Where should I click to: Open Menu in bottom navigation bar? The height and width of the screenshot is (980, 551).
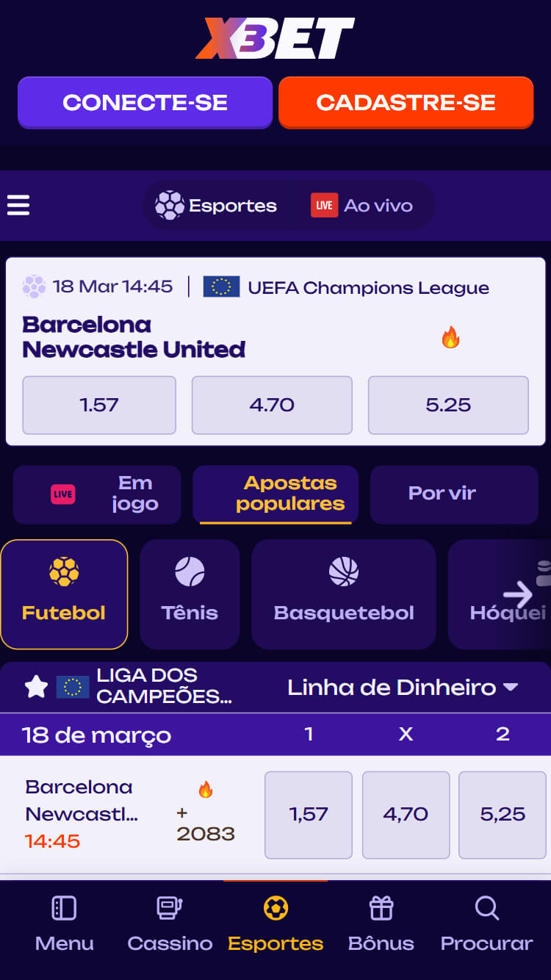tap(64, 924)
